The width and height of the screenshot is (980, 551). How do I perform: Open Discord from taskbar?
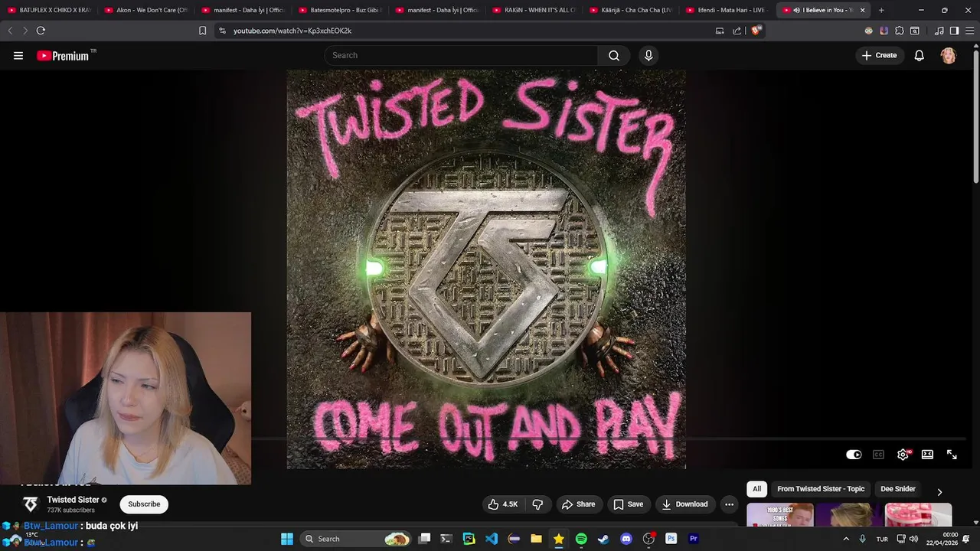tap(626, 539)
